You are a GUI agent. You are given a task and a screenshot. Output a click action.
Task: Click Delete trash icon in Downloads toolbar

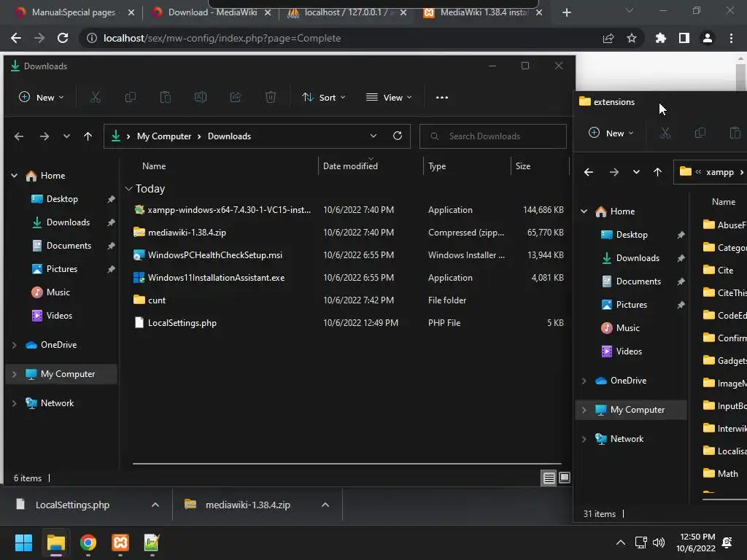(271, 97)
